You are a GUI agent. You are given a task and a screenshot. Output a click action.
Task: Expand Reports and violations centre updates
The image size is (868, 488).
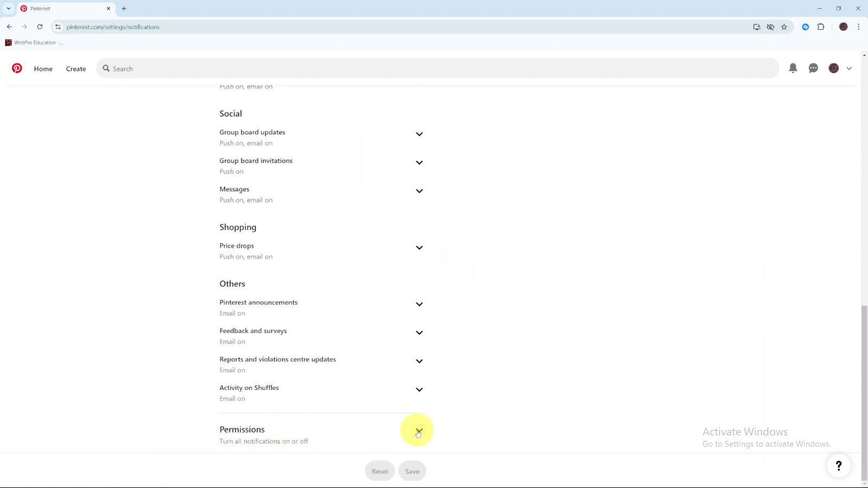(x=419, y=361)
